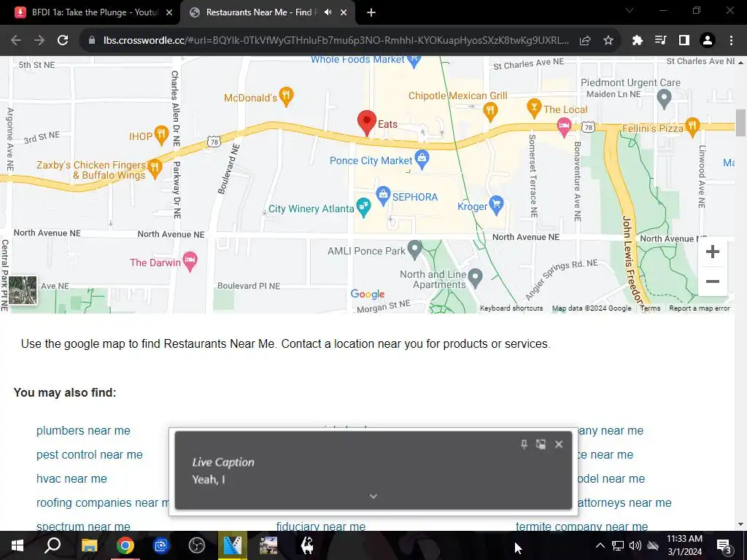Bookmark this page with star icon
Screen dimensions: 747x560
click(x=608, y=41)
